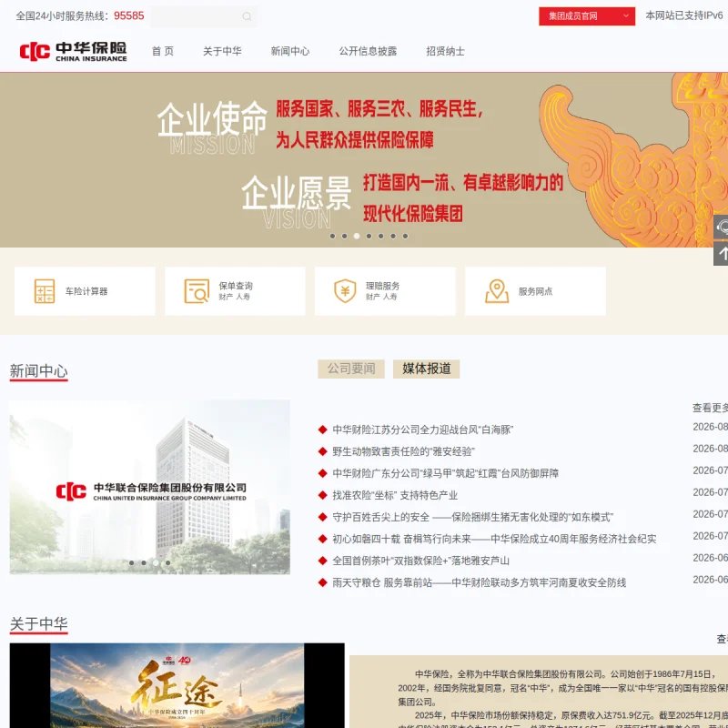This screenshot has width=728, height=728.
Task: Click the policy query document icon
Action: pyautogui.click(x=197, y=291)
